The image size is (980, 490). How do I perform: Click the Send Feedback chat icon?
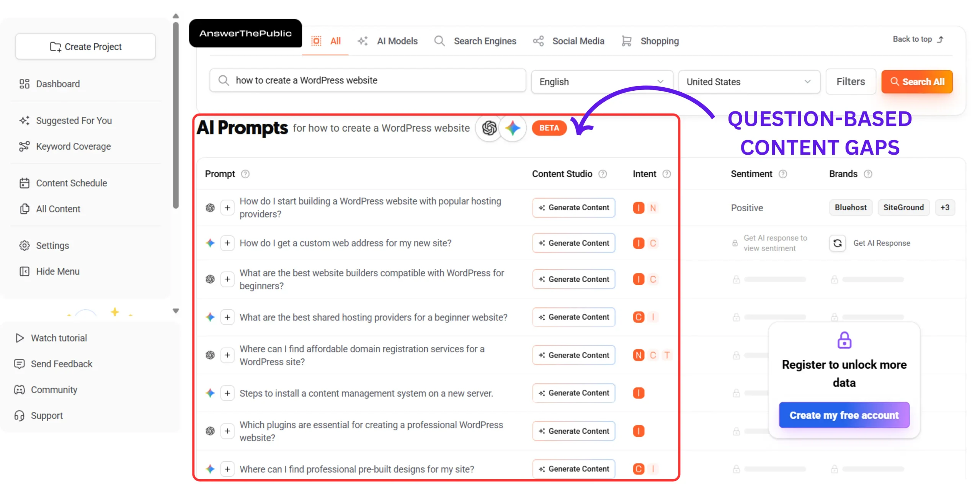[x=20, y=364]
